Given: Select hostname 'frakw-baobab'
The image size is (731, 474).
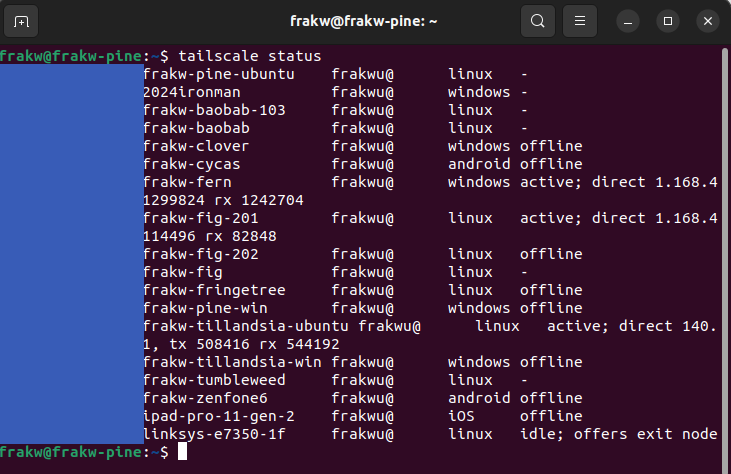Looking at the screenshot, I should coord(196,128).
